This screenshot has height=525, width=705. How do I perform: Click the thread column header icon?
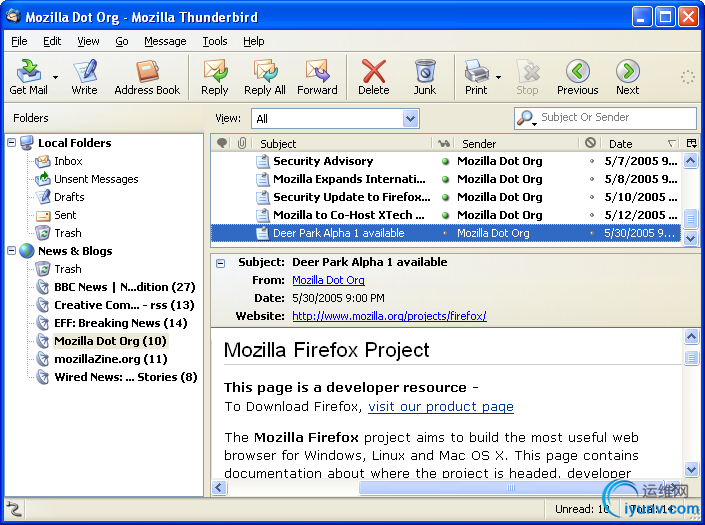coord(222,143)
